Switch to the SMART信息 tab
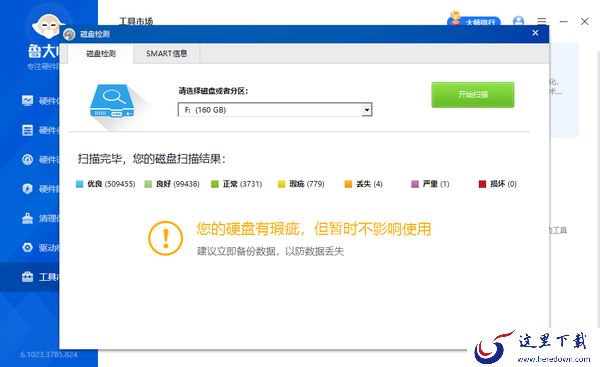Screen dimensions: 600x367 click(166, 54)
